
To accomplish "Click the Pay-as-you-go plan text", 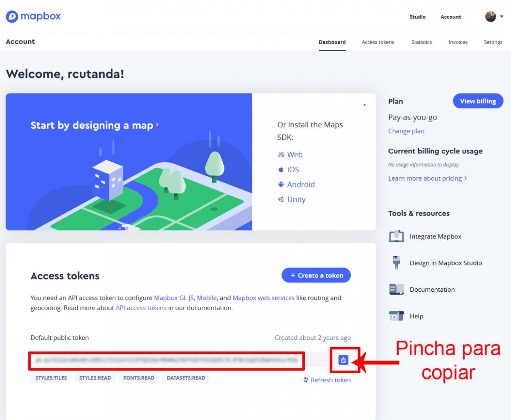I will (413, 118).
